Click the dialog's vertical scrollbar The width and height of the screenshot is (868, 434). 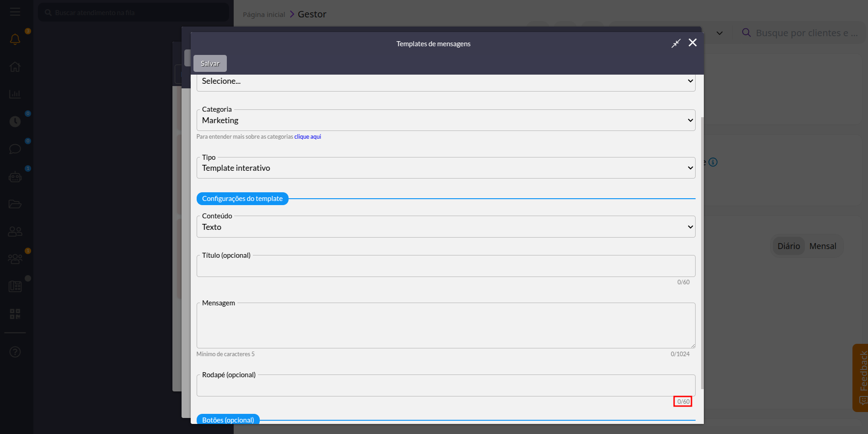click(x=702, y=253)
